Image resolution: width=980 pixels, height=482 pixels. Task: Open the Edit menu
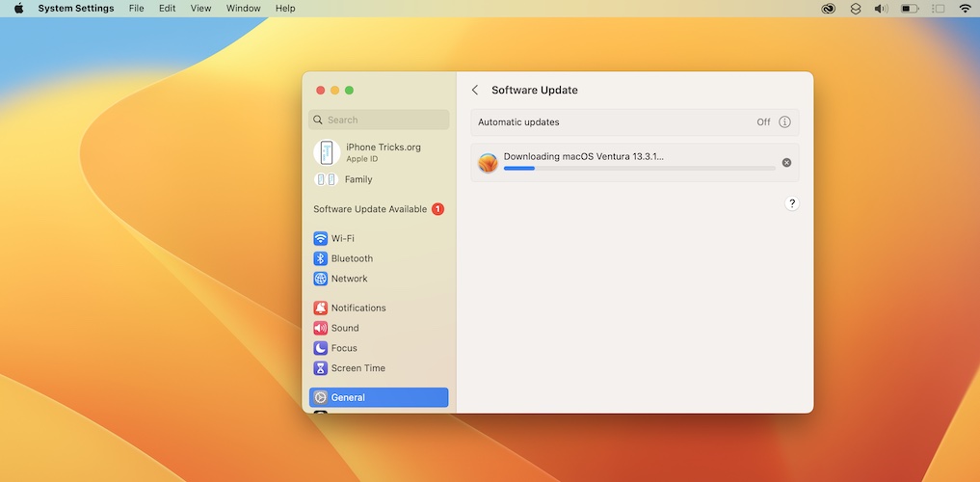(x=167, y=8)
